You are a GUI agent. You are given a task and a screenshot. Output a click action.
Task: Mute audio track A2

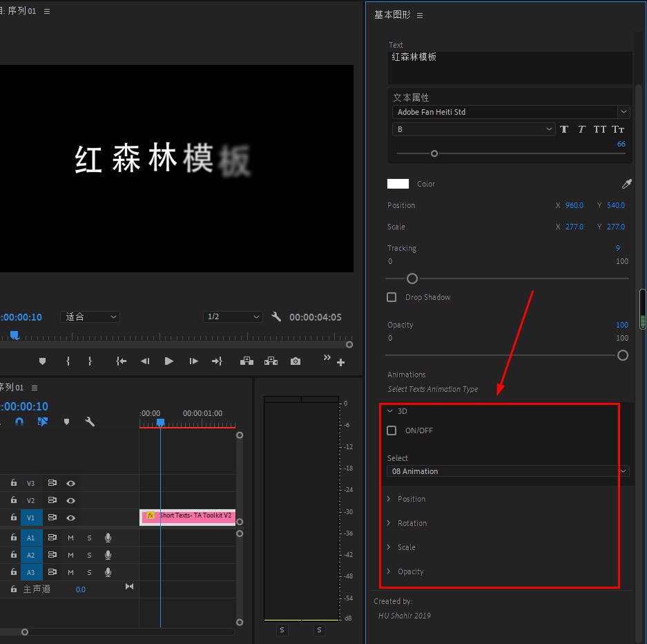pyautogui.click(x=70, y=555)
